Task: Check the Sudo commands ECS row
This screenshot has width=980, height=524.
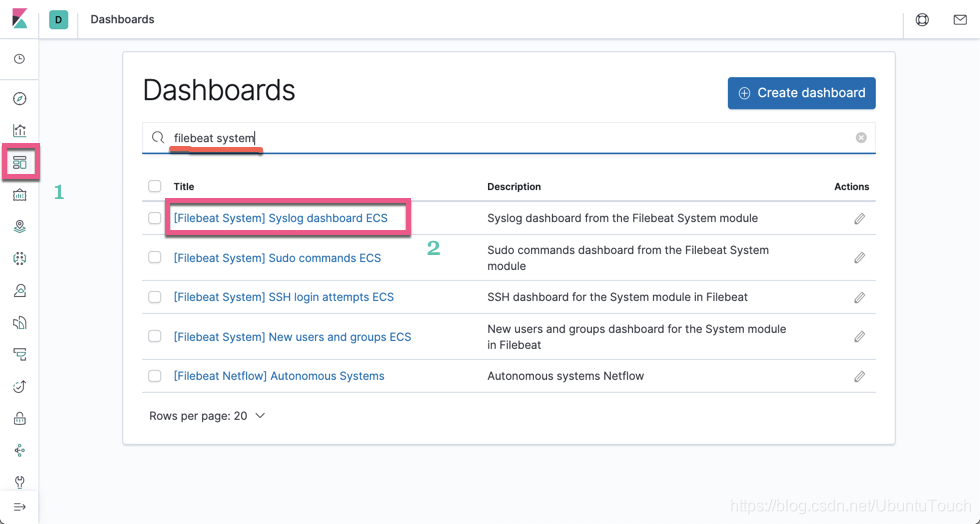Action: click(x=155, y=257)
